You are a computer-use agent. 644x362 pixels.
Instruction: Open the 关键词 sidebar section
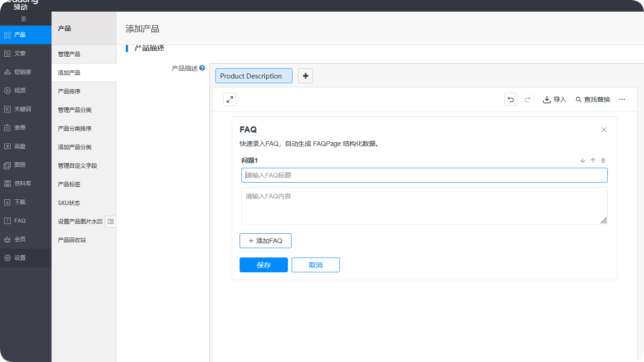click(x=26, y=109)
